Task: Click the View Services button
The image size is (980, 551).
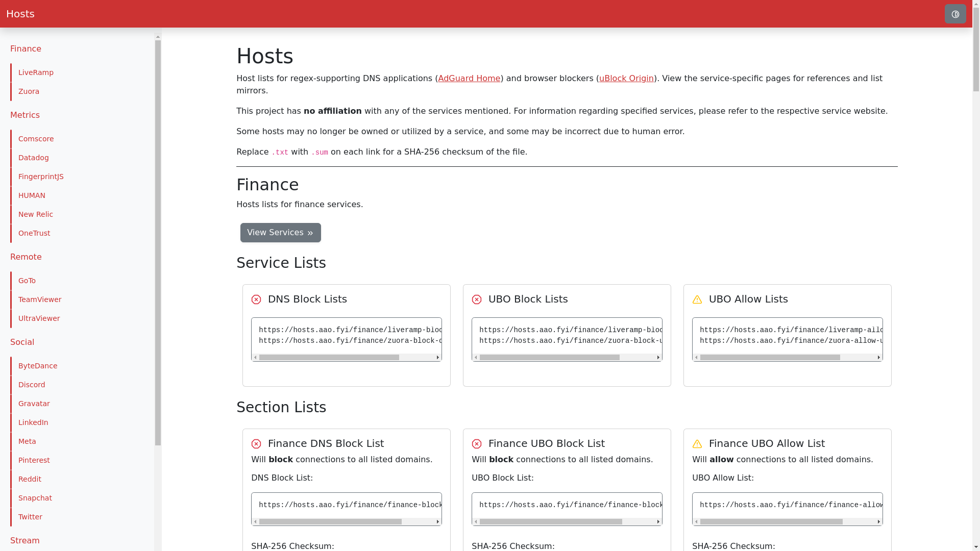Action: [x=281, y=233]
